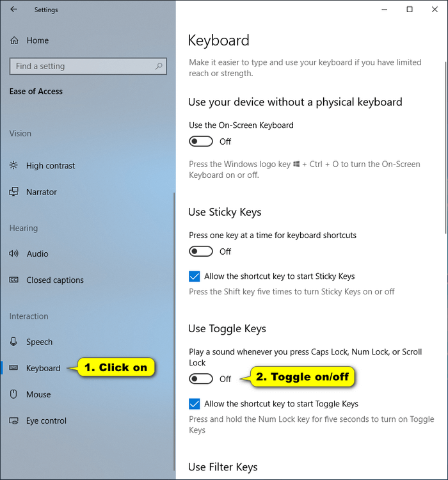Click the right pane vertical scrollbar
This screenshot has height=480, width=448.
446,148
